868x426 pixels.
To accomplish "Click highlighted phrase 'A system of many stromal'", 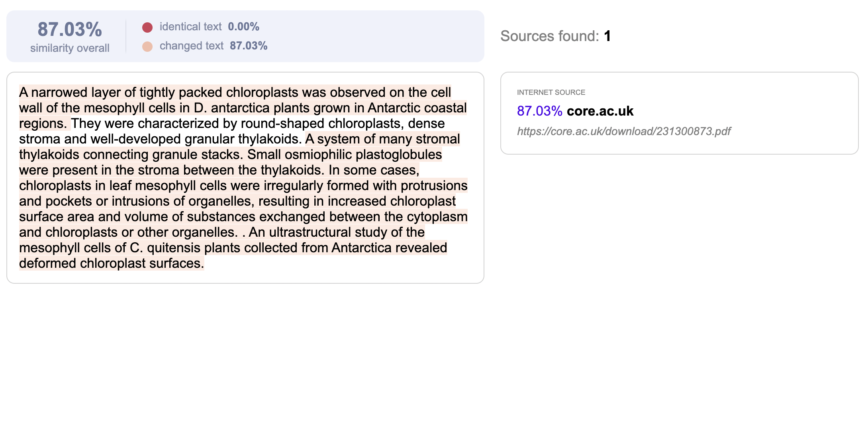I will point(382,139).
